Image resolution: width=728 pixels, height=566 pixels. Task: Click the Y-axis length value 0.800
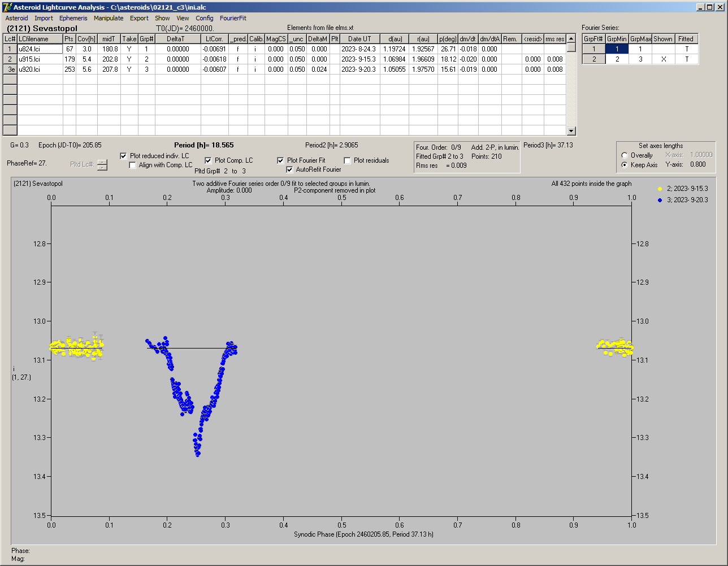[x=697, y=165]
